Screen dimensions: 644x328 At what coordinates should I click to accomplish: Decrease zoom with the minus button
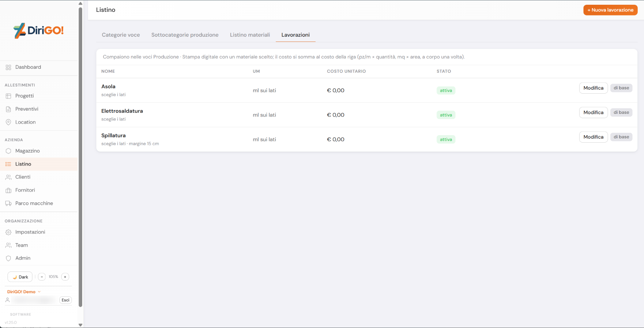point(42,277)
